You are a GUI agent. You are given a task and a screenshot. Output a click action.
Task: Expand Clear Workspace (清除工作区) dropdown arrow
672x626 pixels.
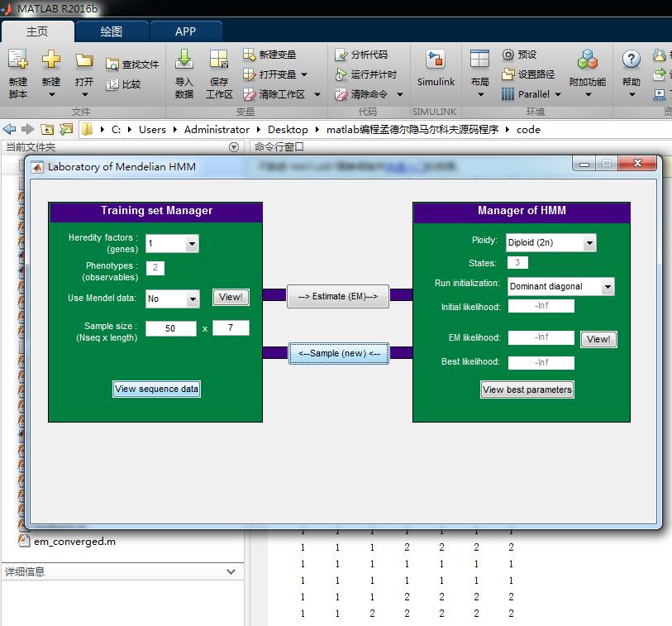click(x=317, y=94)
